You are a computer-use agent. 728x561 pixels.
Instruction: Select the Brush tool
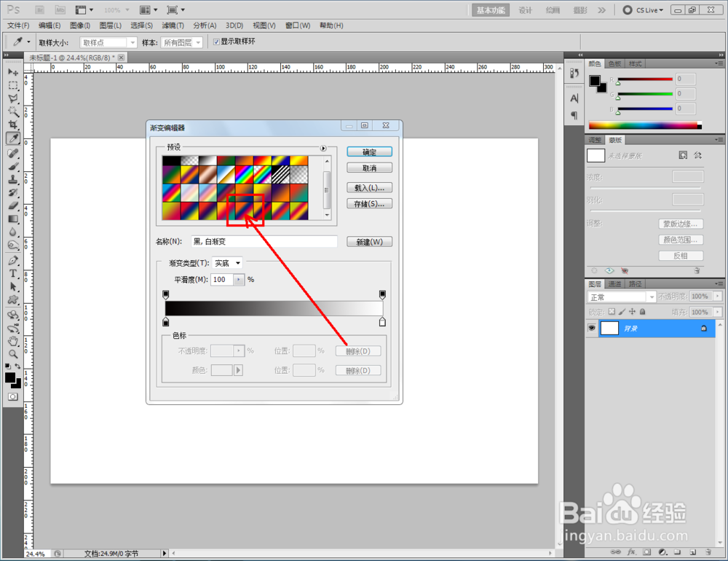point(13,166)
